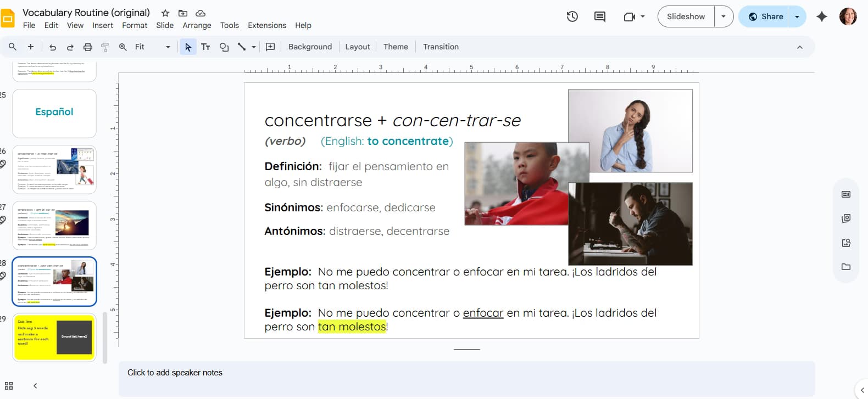
Task: Open the Tools menu
Action: tap(230, 25)
